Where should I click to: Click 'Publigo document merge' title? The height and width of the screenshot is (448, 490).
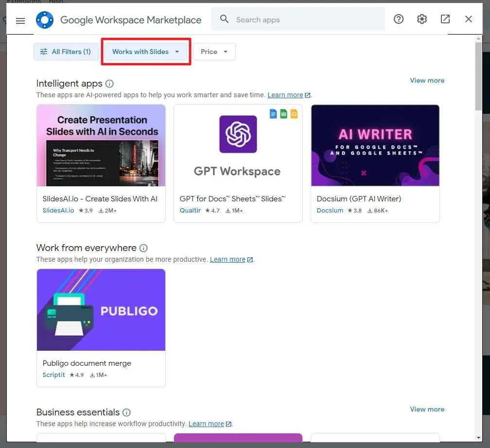(x=87, y=363)
